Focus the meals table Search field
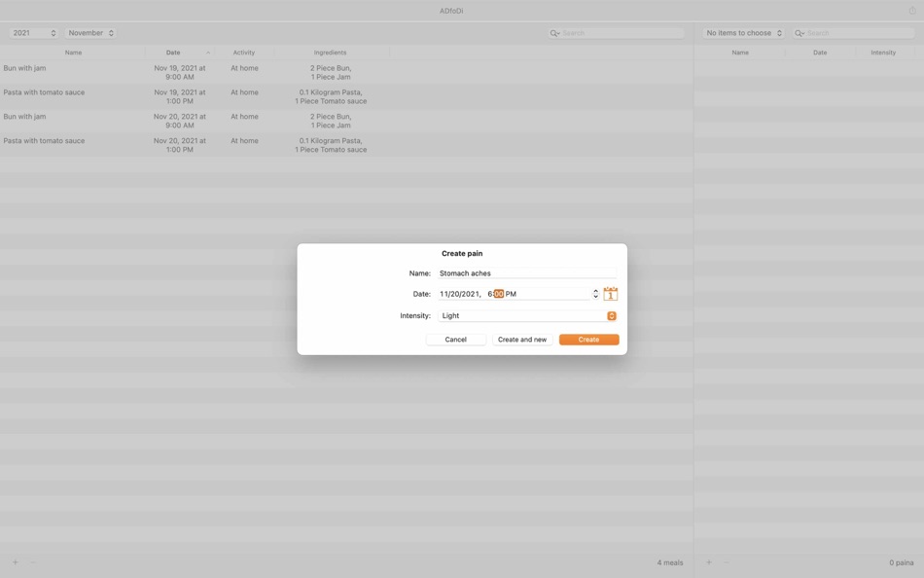Screen dimensions: 924x578 click(617, 33)
